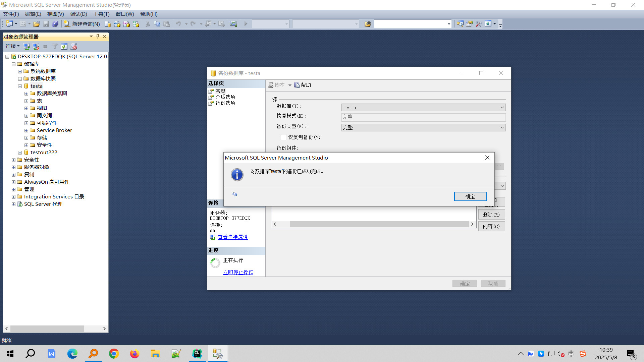Open the 工具(T) menu
The width and height of the screenshot is (644, 362).
(101, 14)
